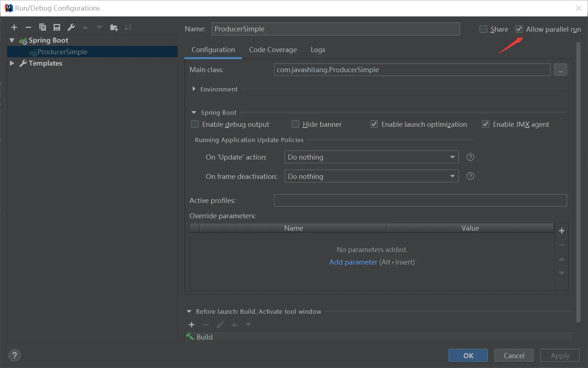Toggle Enable JMX agent checkbox
The height and width of the screenshot is (368, 588).
pos(486,124)
